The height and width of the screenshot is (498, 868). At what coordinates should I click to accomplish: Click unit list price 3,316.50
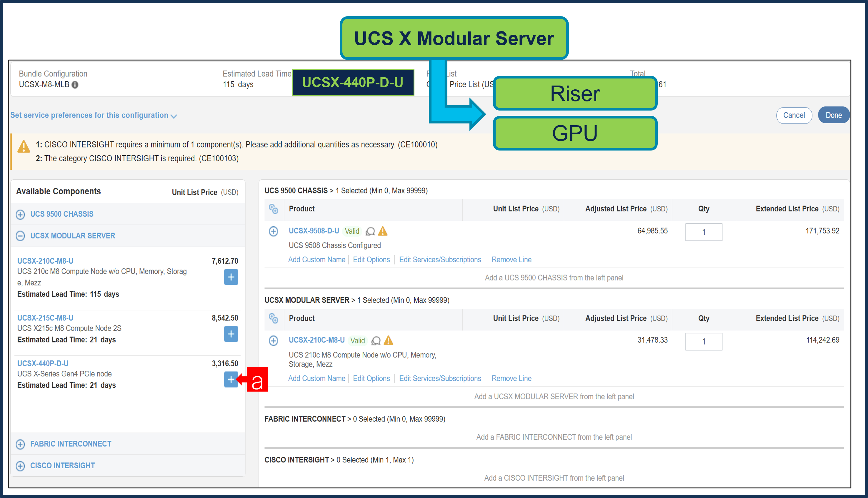tap(225, 363)
